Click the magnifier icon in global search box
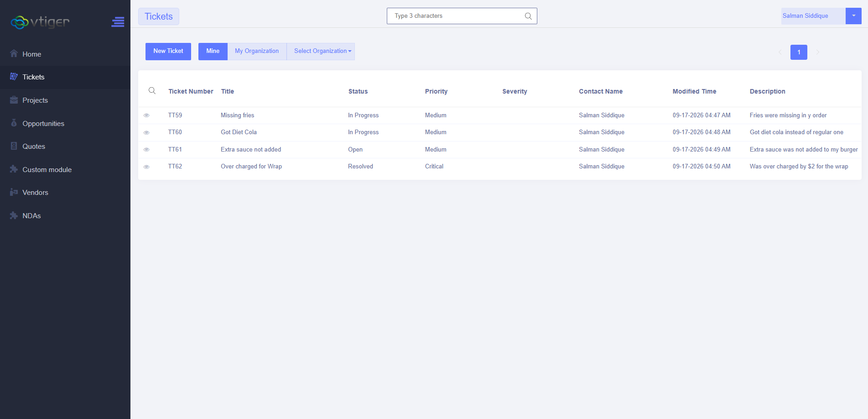868x419 pixels. click(x=528, y=16)
